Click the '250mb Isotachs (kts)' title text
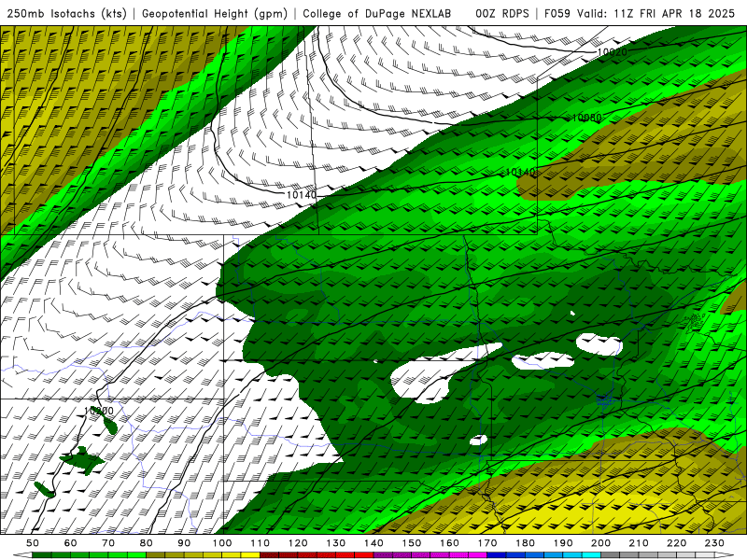 tap(67, 14)
